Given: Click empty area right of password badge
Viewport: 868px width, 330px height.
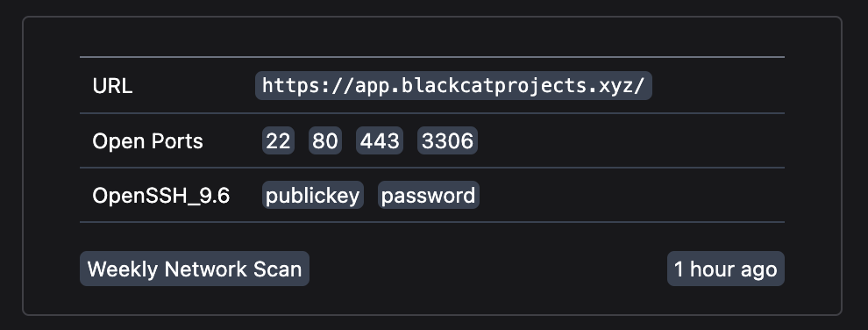Looking at the screenshot, I should (631, 195).
